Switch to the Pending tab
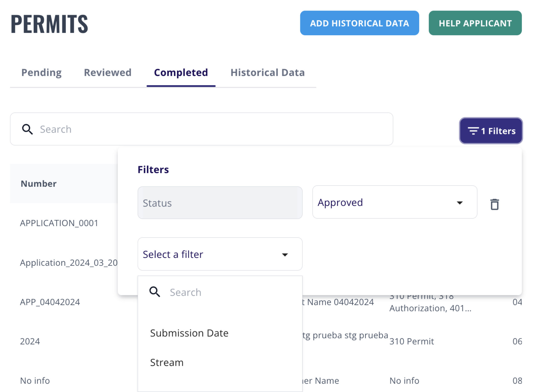 tap(41, 73)
